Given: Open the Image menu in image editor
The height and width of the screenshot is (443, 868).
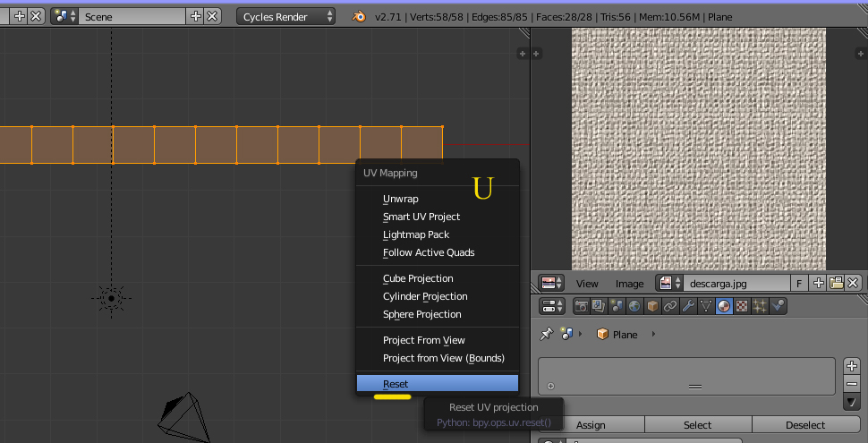Looking at the screenshot, I should tap(629, 284).
